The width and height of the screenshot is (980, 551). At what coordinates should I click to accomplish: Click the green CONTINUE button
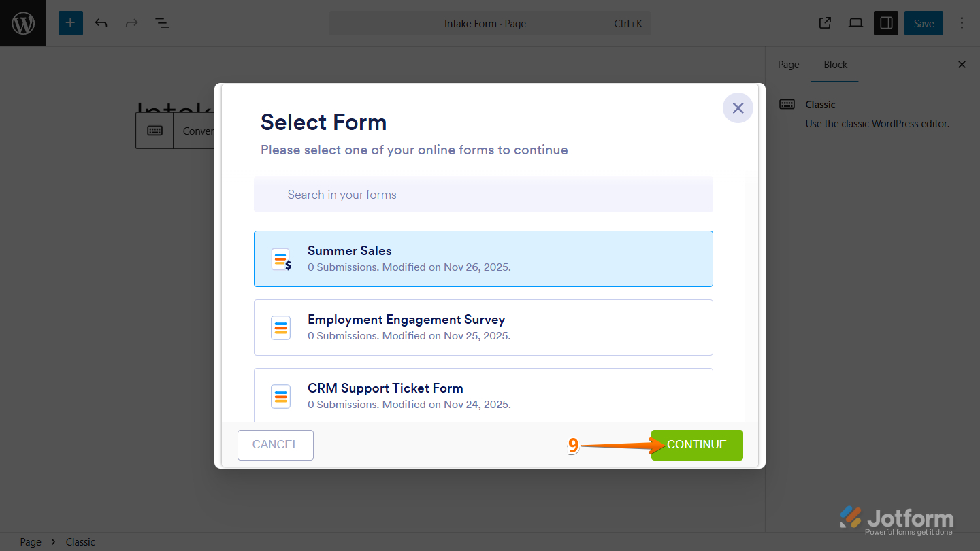696,445
